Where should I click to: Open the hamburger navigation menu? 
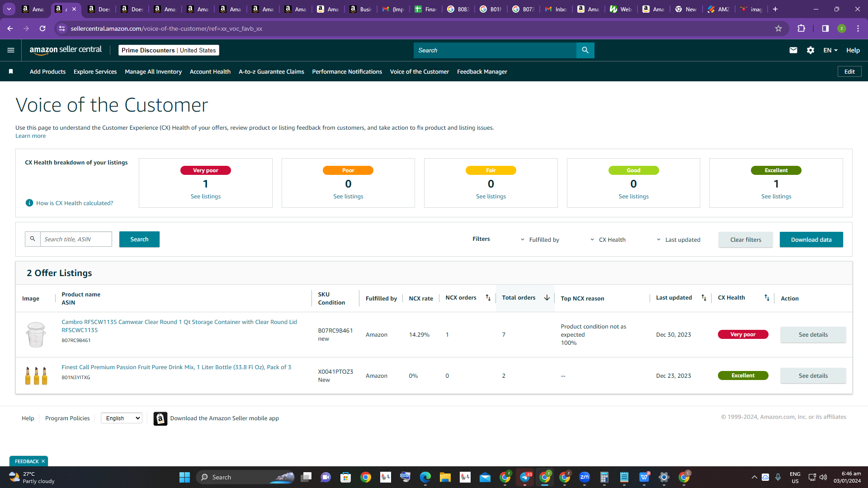(x=11, y=50)
